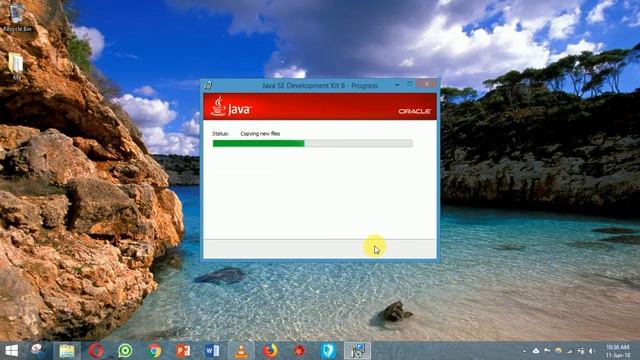Launch Firefox from the taskbar

point(270,351)
